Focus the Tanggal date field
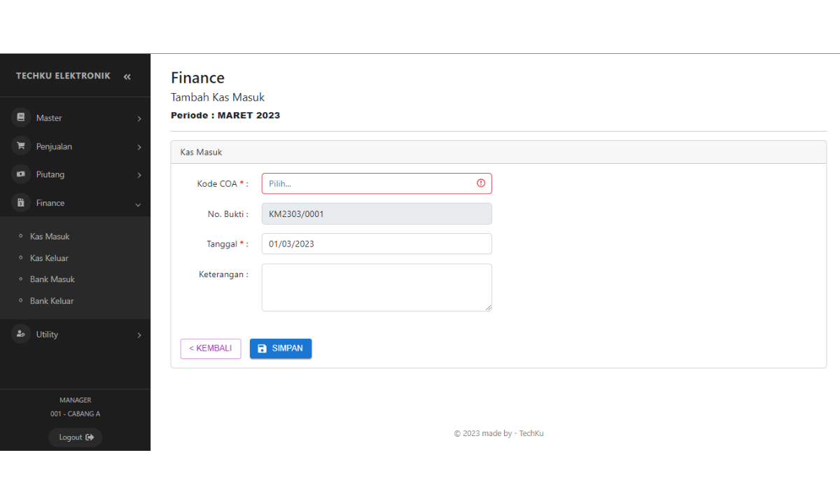The image size is (840, 504). point(377,244)
